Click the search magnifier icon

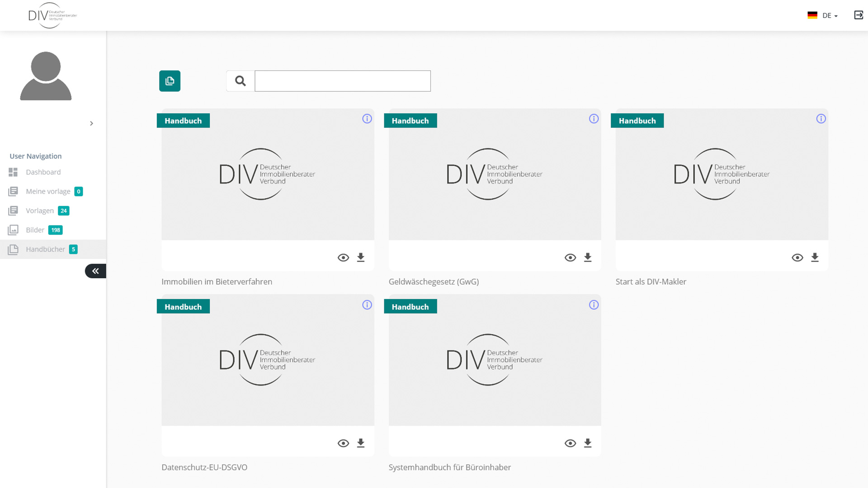tap(240, 81)
